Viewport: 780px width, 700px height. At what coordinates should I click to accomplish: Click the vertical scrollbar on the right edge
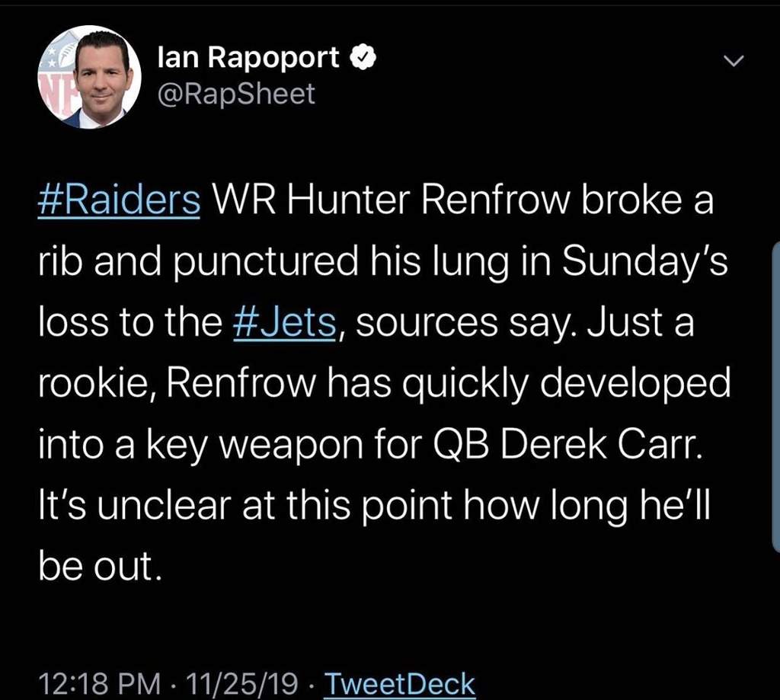click(776, 397)
